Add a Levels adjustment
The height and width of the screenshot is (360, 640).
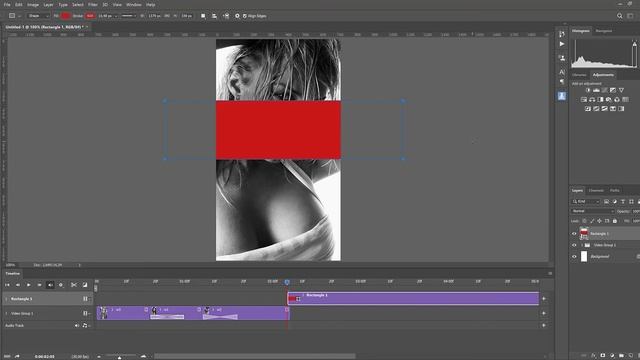(596, 90)
